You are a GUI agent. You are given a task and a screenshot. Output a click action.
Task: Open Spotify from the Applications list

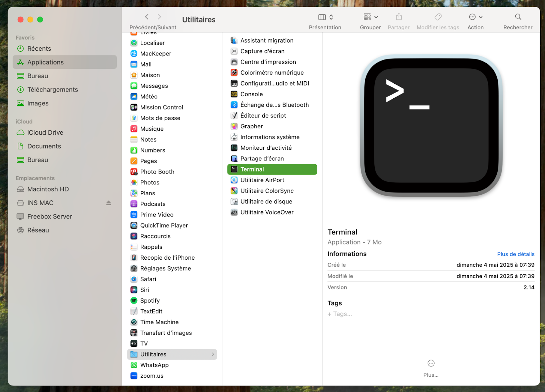[150, 300]
